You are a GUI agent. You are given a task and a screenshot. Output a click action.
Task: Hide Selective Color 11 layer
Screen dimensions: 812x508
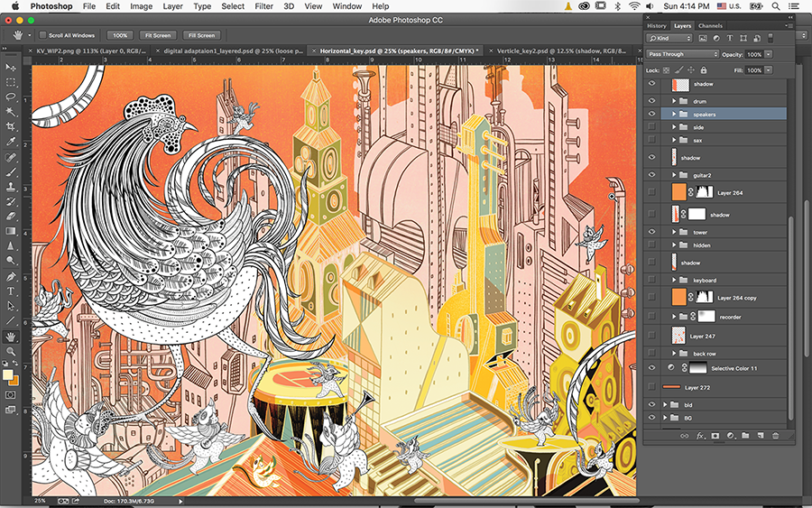point(652,368)
